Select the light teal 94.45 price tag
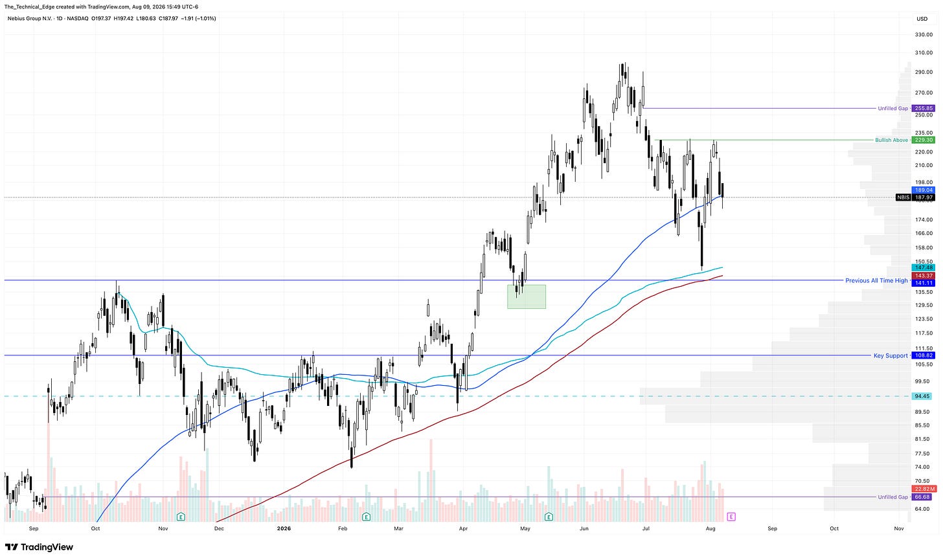Viewport: 943px width, 560px height. click(x=923, y=396)
